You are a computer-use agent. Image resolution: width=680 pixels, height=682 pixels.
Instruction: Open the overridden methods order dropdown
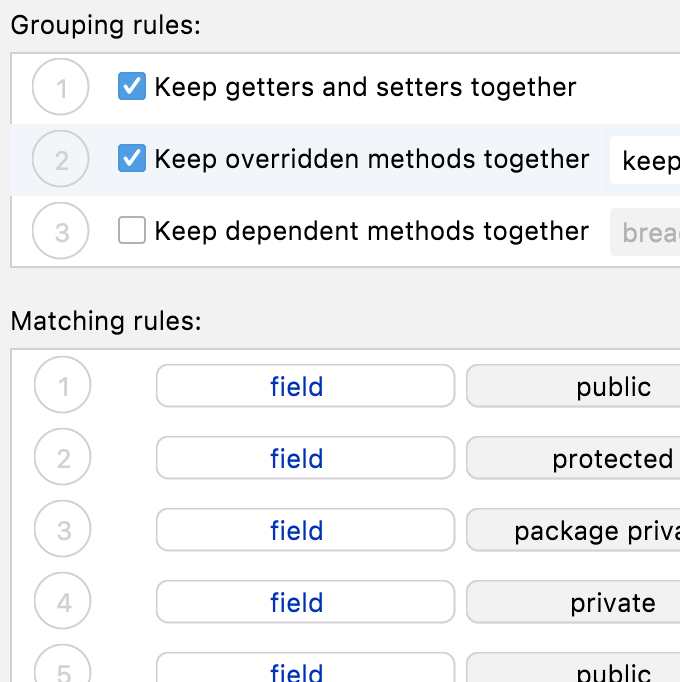pyautogui.click(x=646, y=160)
